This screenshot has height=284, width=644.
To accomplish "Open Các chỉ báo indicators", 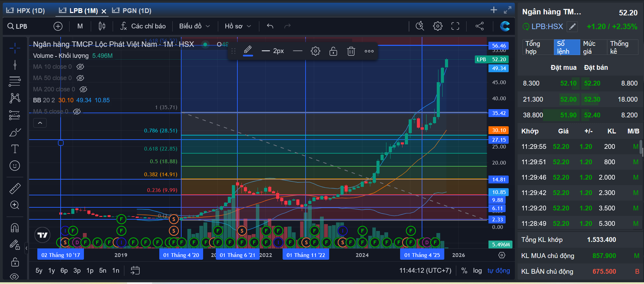I will coord(143,26).
